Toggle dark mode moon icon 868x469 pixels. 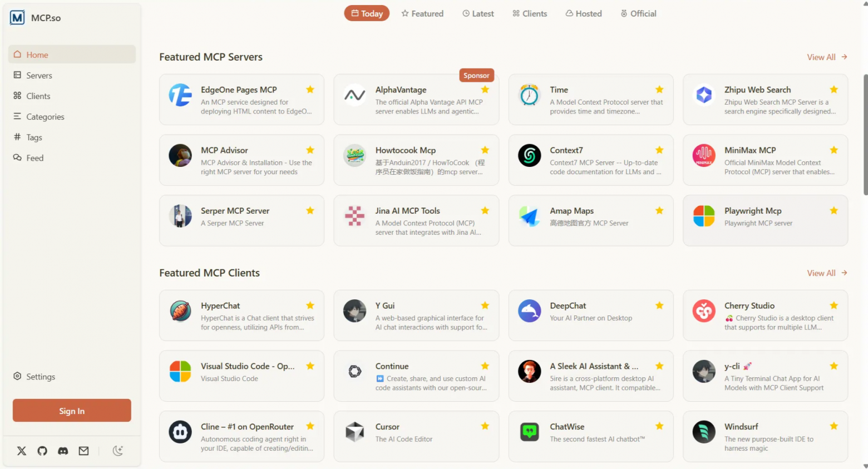[118, 451]
